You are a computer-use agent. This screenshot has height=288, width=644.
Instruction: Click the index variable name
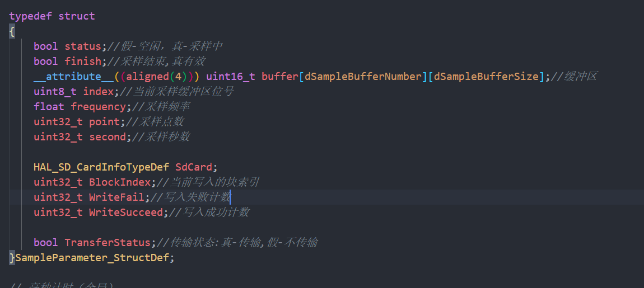[98, 92]
